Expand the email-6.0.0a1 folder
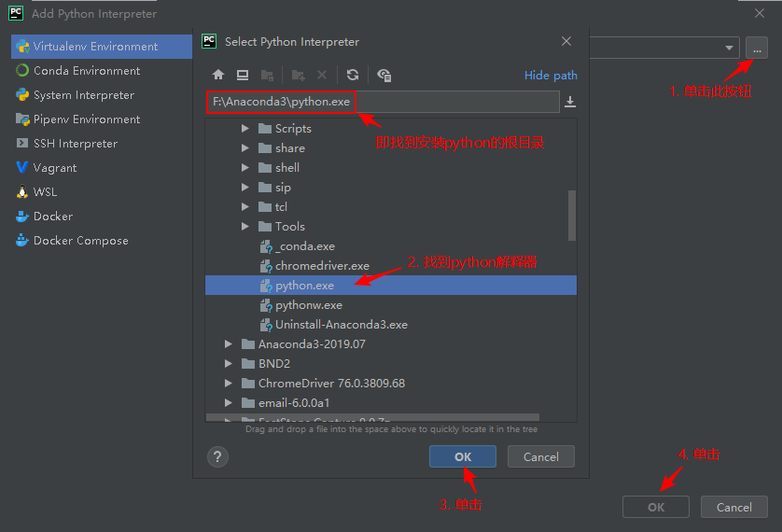 pos(228,403)
